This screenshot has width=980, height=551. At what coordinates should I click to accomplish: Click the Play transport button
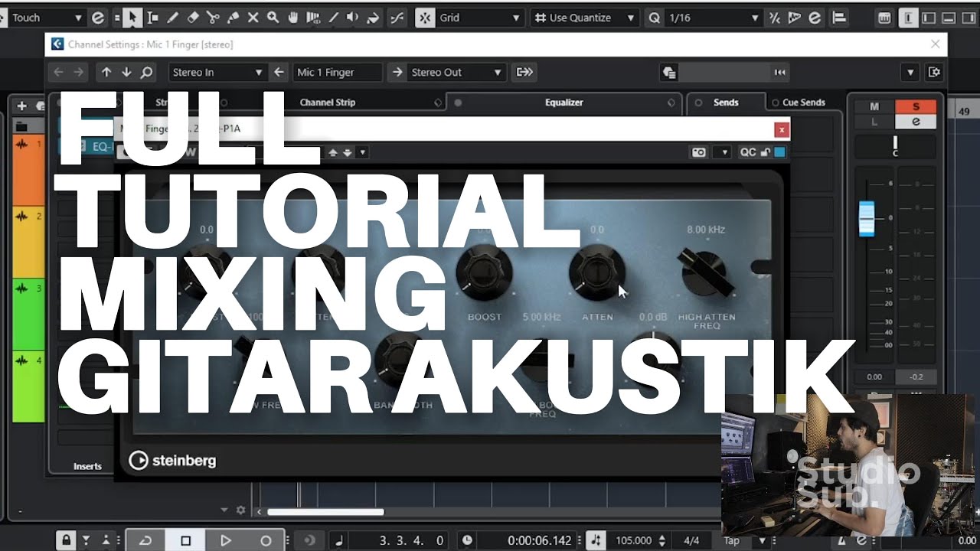point(225,540)
